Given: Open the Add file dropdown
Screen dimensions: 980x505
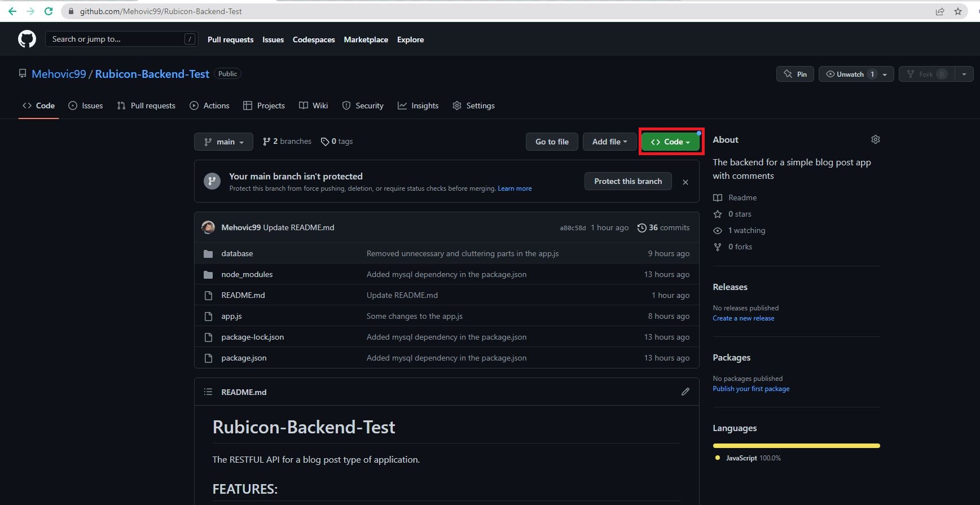Looking at the screenshot, I should point(609,142).
